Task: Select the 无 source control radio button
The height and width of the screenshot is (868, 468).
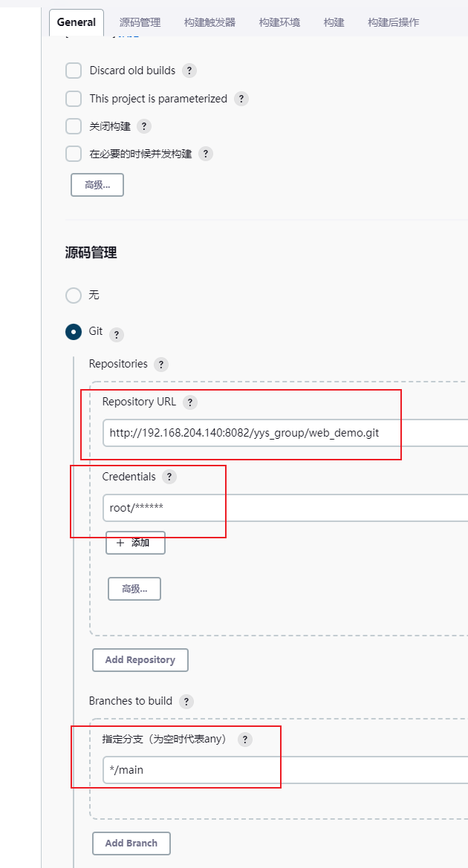Action: click(x=74, y=296)
